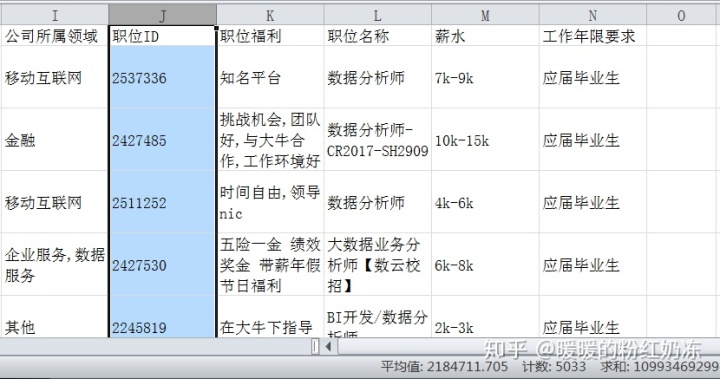720x379 pixels.
Task: Click the 薪水 header cell
Action: pos(485,36)
